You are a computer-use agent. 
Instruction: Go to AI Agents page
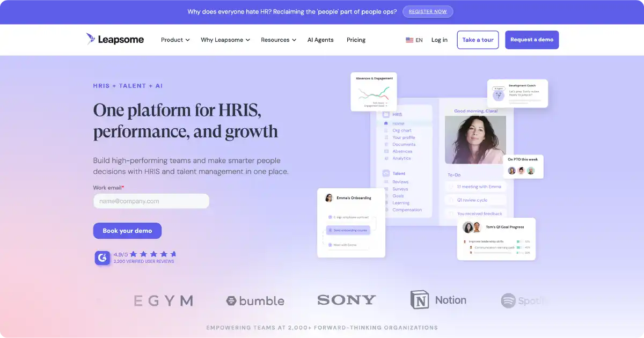pyautogui.click(x=320, y=40)
